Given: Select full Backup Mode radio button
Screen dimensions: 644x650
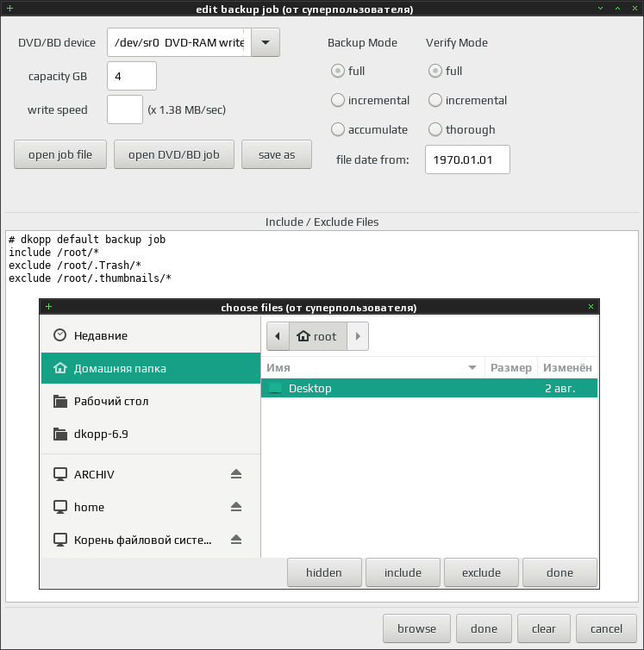Looking at the screenshot, I should click(x=338, y=71).
